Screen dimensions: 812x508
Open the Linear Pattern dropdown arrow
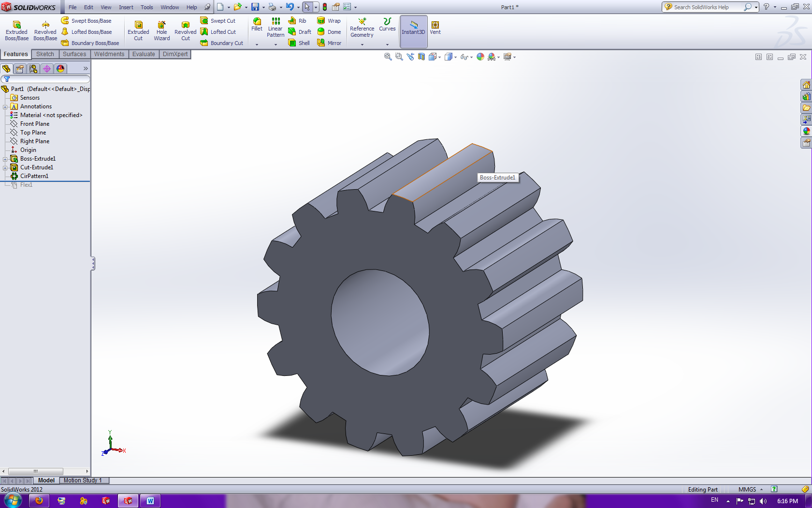pos(275,45)
